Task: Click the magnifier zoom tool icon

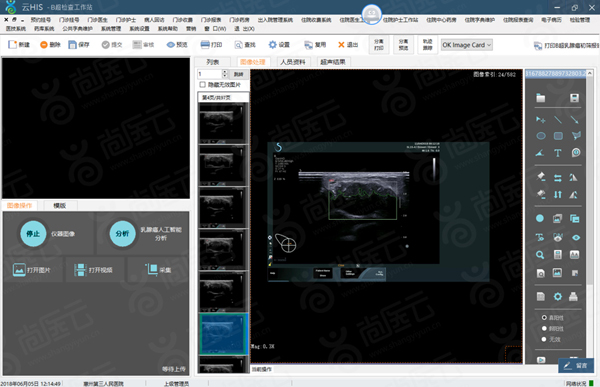Action: pos(540,255)
